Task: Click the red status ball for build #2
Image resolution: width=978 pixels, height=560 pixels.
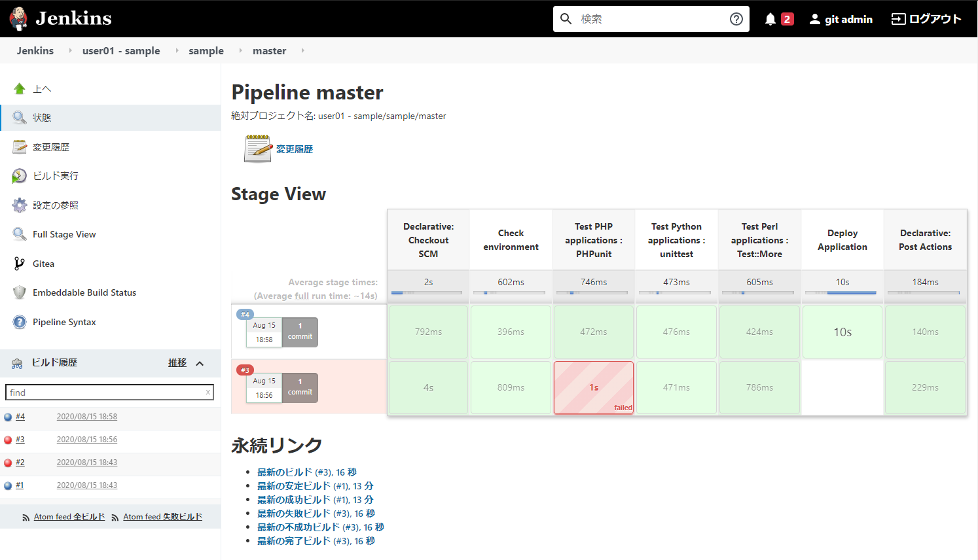Action: click(8, 463)
